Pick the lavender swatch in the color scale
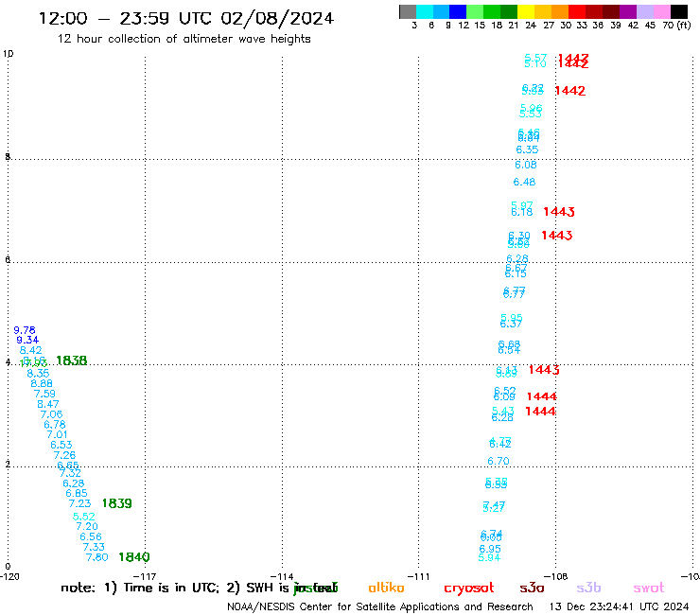700x615 pixels. click(645, 11)
